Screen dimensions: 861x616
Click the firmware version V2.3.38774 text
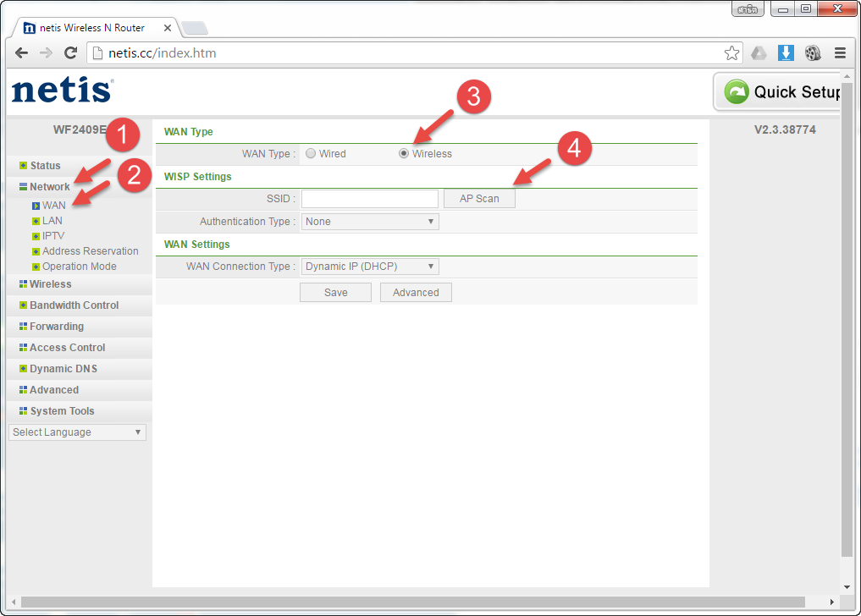tap(785, 130)
